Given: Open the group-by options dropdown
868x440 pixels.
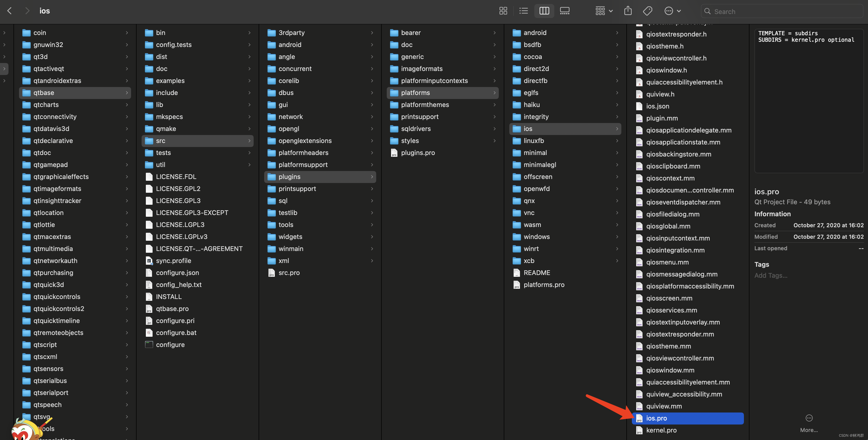Looking at the screenshot, I should pyautogui.click(x=604, y=11).
